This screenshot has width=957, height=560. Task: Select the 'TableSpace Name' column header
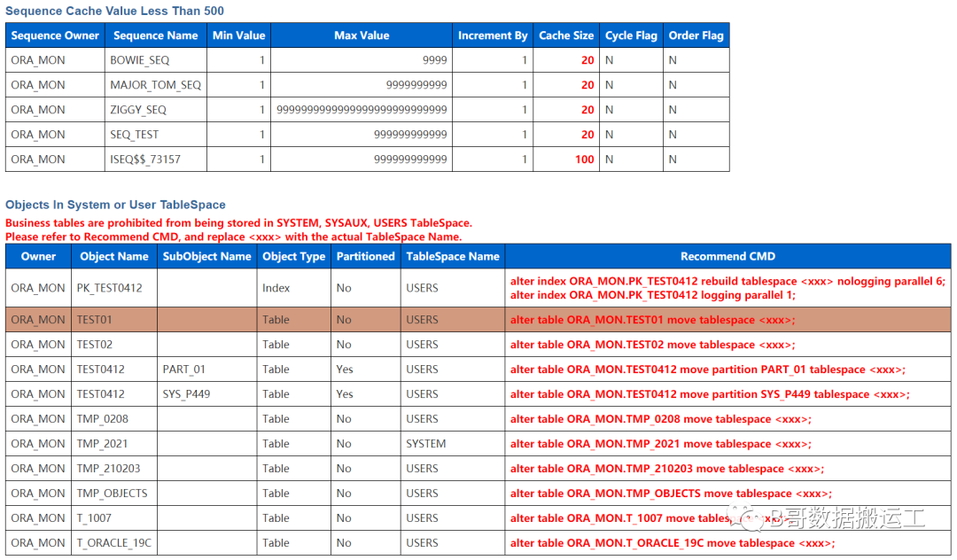point(453,257)
